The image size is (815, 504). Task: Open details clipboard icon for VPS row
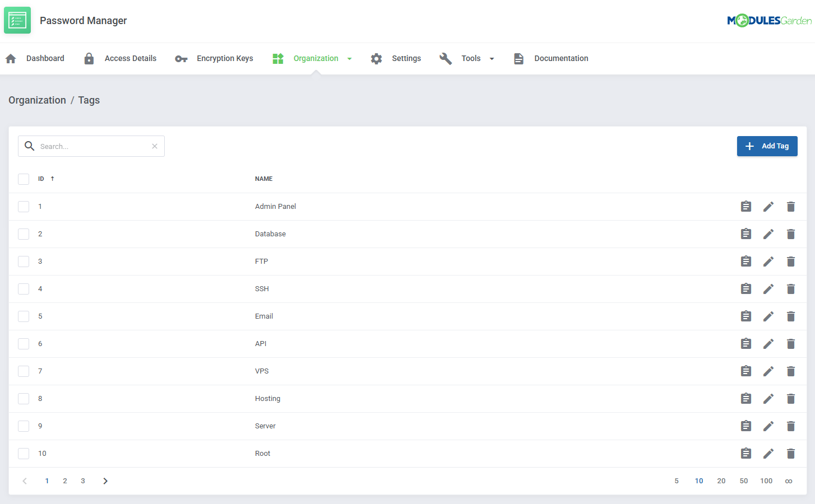pyautogui.click(x=746, y=371)
